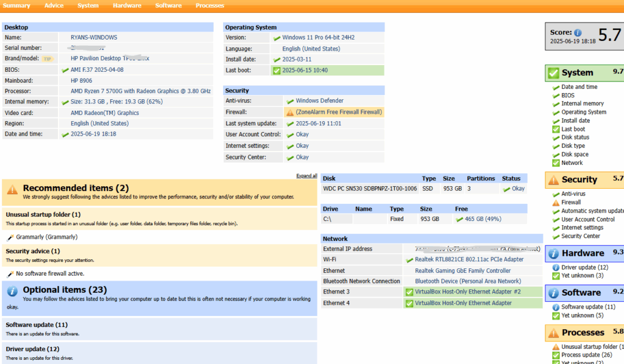Expand Software update (11) in Optional items
This screenshot has width=624, height=364.
click(x=160, y=329)
